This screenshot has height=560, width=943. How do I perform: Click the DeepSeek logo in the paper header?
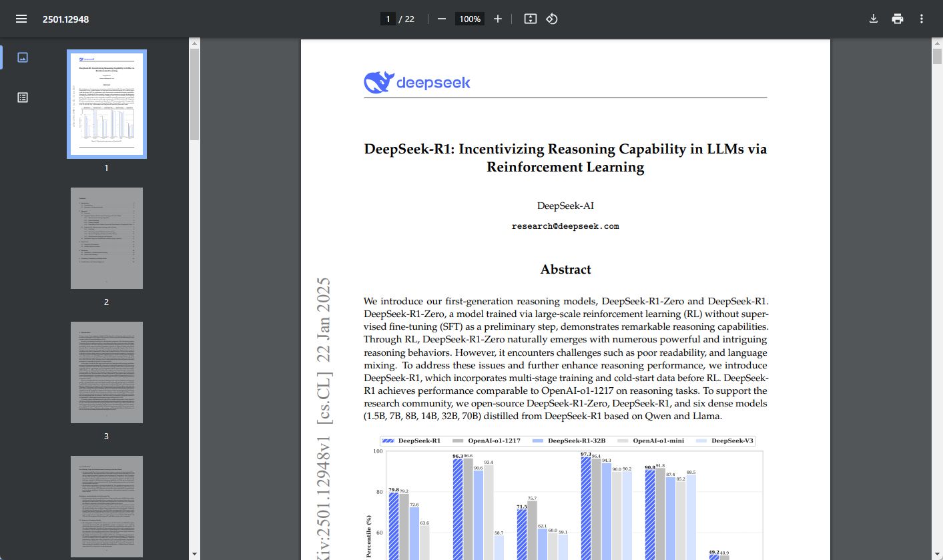point(416,81)
